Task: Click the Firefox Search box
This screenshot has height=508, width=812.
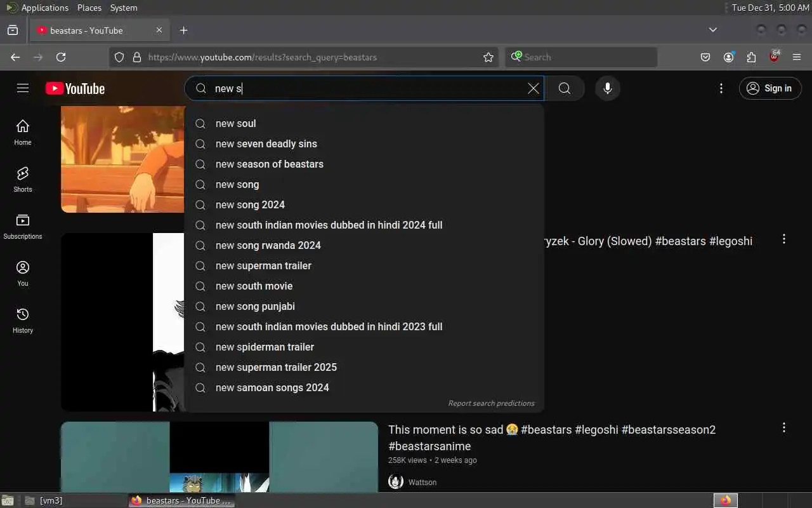Action: (x=581, y=57)
